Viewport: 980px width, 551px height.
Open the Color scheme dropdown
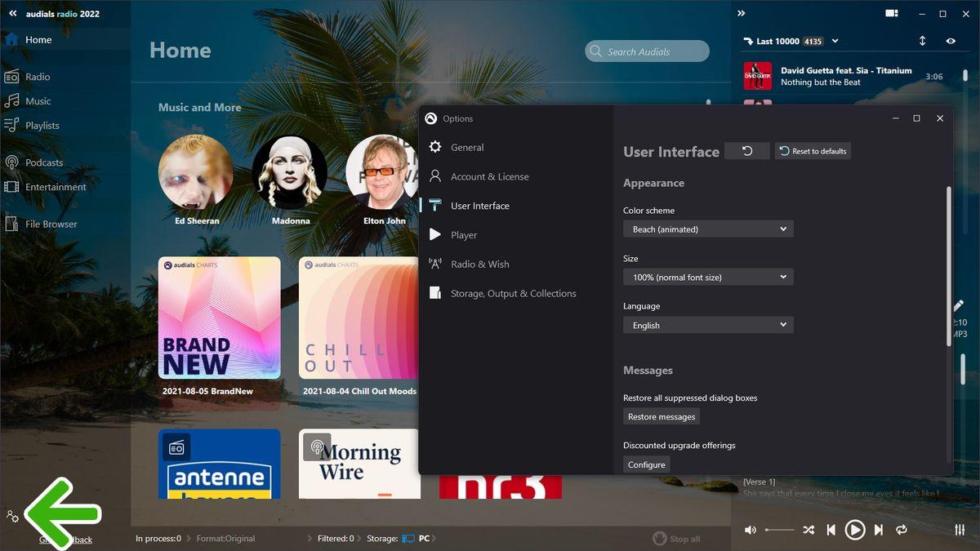[708, 229]
